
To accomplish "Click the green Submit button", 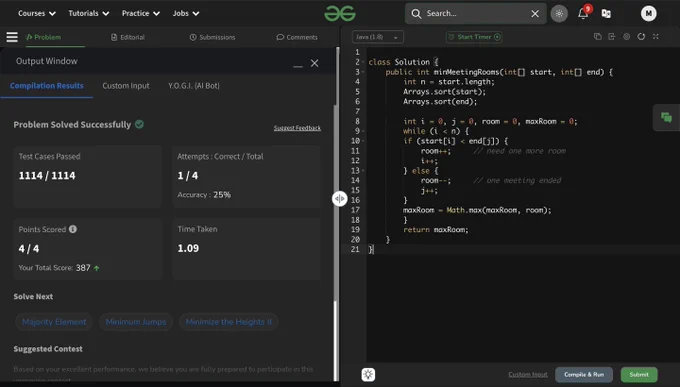I will (x=639, y=374).
